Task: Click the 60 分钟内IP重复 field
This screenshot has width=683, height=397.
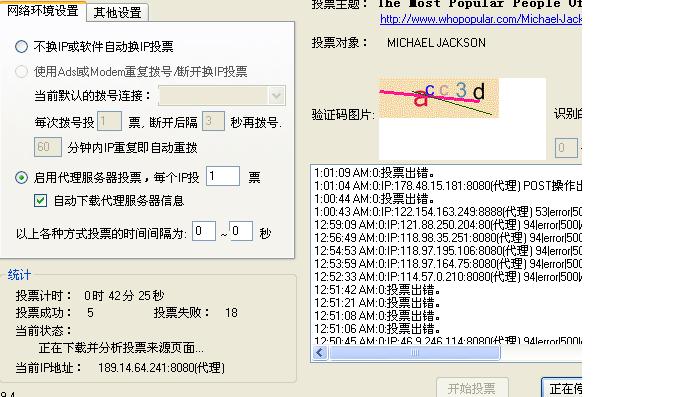Action: pos(48,147)
